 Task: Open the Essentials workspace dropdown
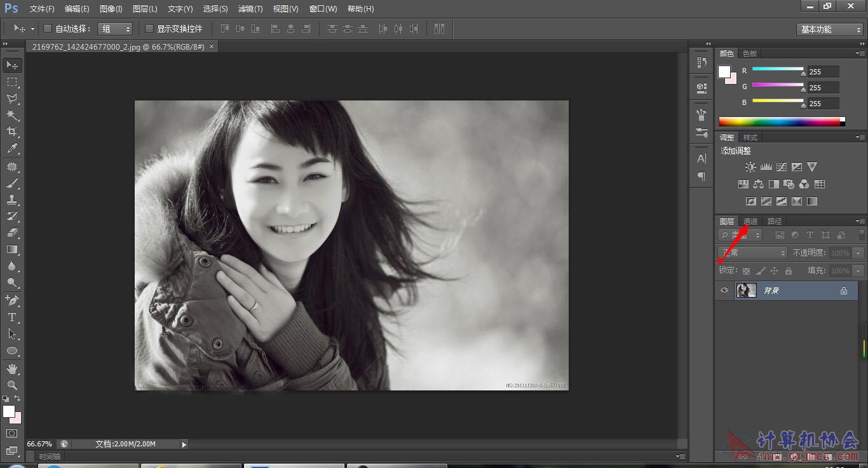pos(829,29)
